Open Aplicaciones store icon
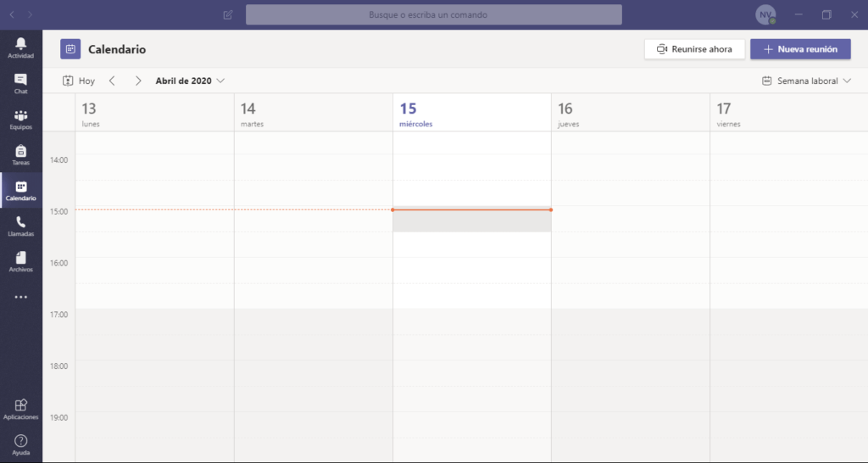This screenshot has height=463, width=868. 20,409
